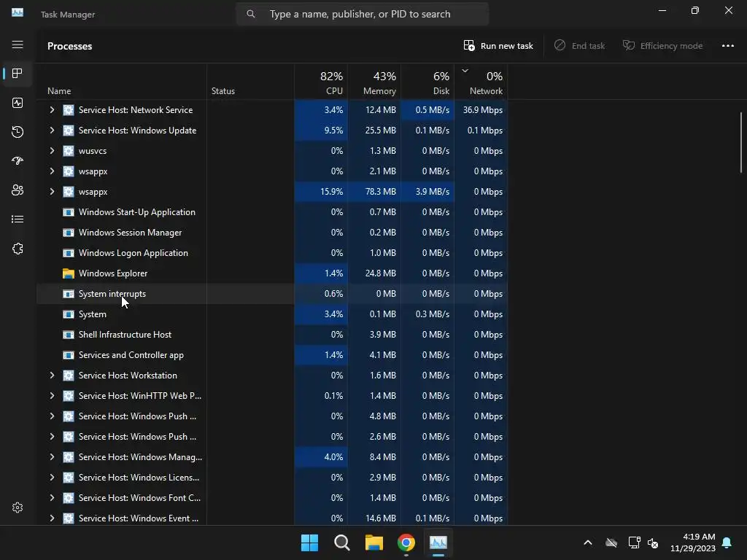Show hidden tray icons chevron

click(588, 542)
